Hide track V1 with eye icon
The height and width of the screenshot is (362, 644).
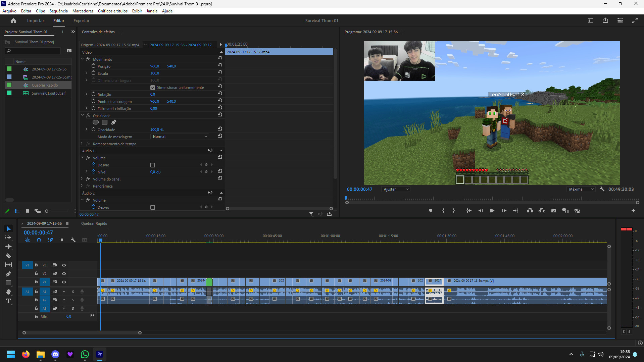[64, 282]
